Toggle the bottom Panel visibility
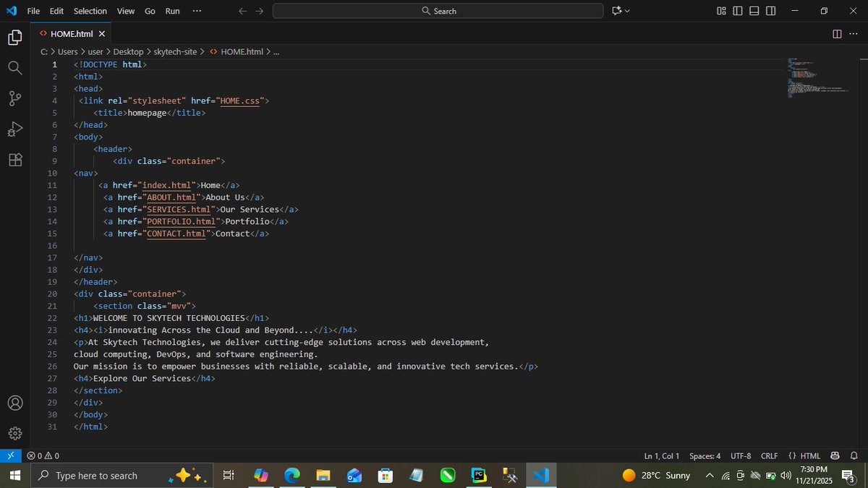The image size is (868, 488). click(754, 11)
